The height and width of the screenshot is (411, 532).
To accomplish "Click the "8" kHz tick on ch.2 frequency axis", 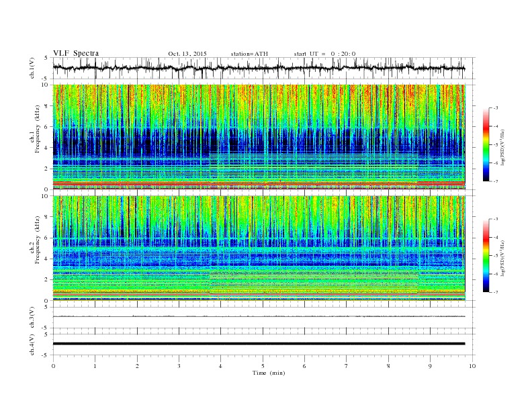I will [x=46, y=217].
